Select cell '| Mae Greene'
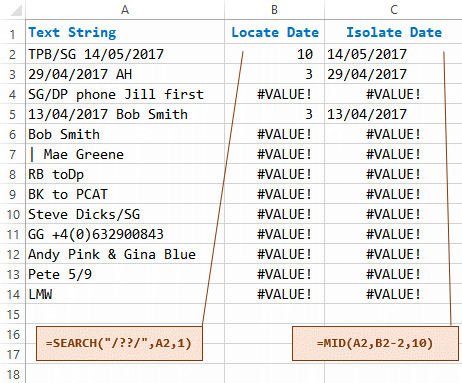This screenshot has height=383, width=462. pos(125,154)
